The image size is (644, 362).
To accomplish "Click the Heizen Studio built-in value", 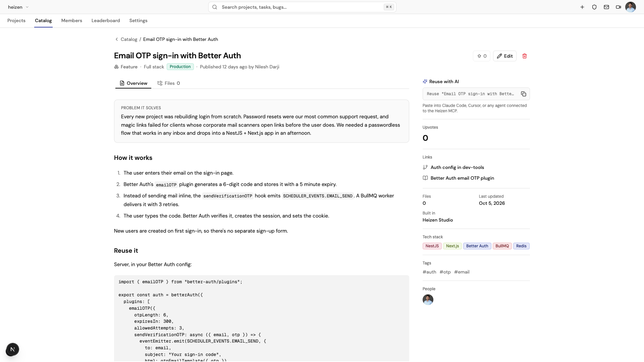I will point(438,220).
